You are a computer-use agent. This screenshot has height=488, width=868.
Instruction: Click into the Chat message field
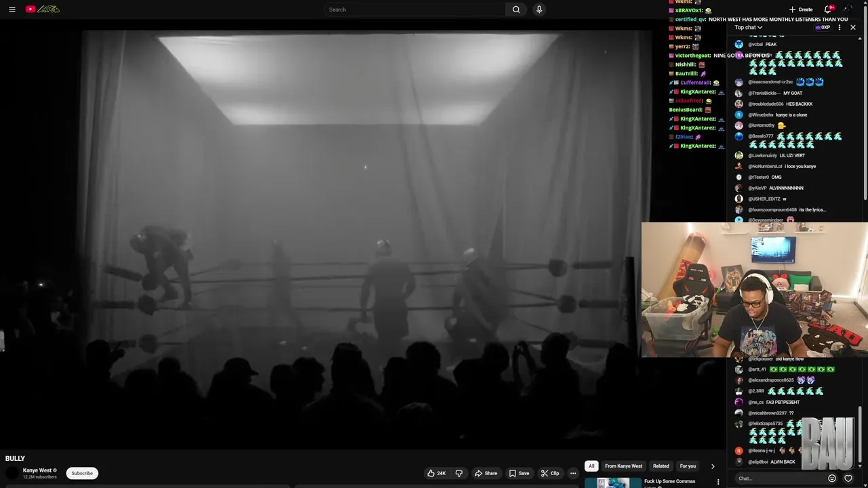click(x=780, y=479)
